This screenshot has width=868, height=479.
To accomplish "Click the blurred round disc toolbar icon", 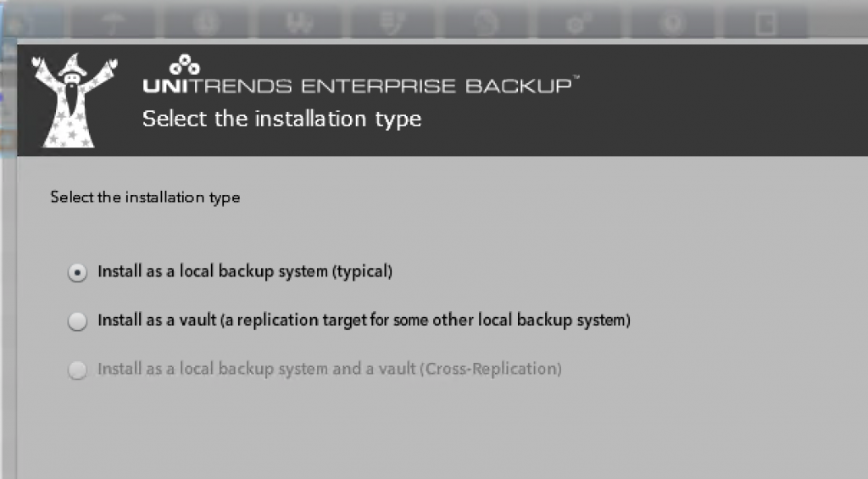I will [672, 24].
